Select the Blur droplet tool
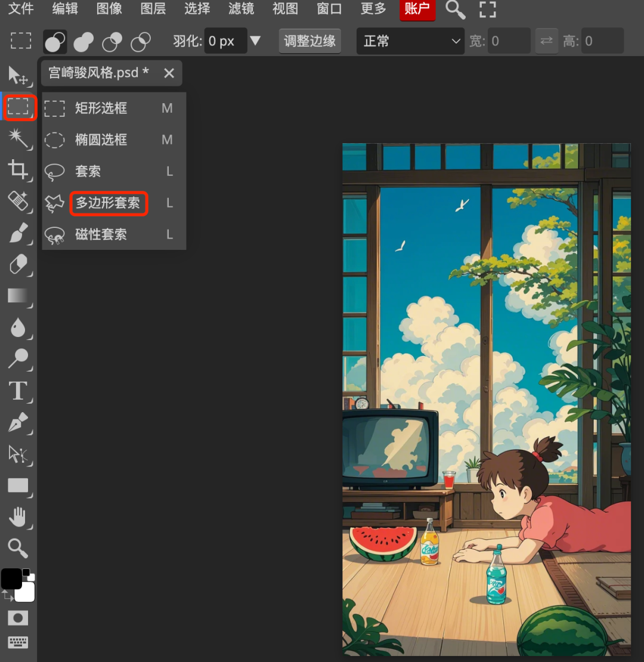This screenshot has width=644, height=662. (18, 327)
